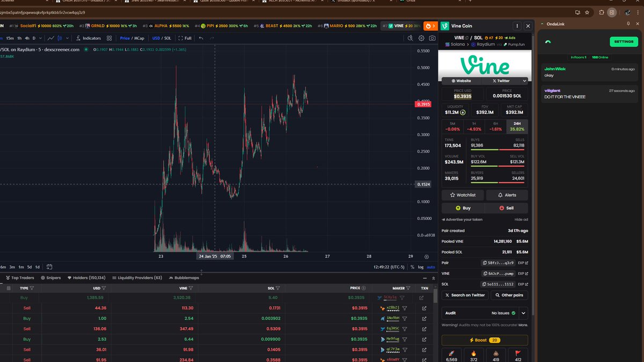
Task: Select the 4h timeframe
Action: point(27,38)
